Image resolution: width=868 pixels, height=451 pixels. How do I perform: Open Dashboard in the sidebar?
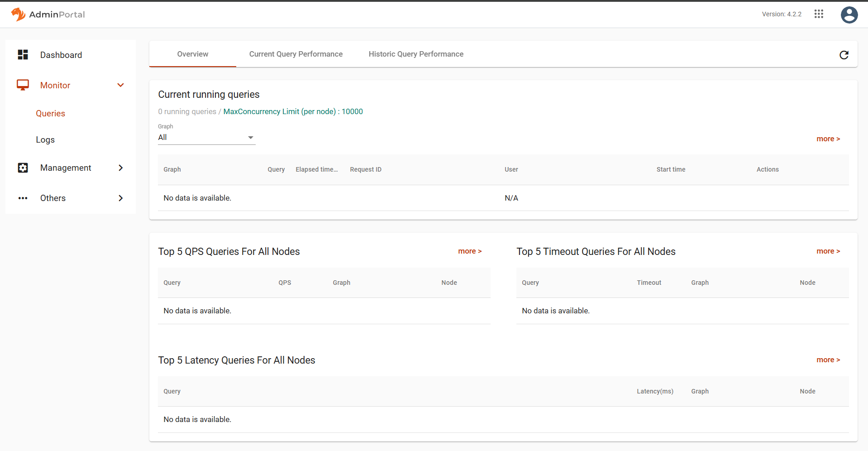(x=61, y=55)
